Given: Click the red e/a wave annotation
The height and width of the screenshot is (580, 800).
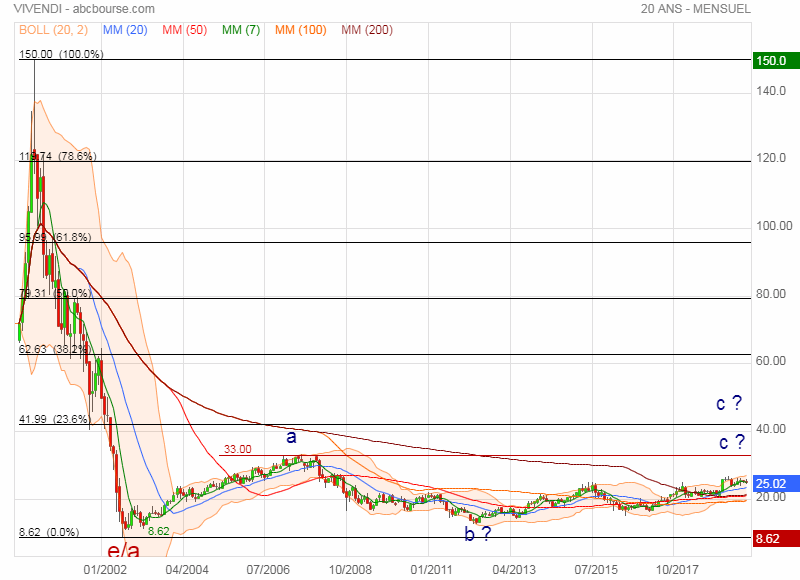Looking at the screenshot, I should (123, 551).
